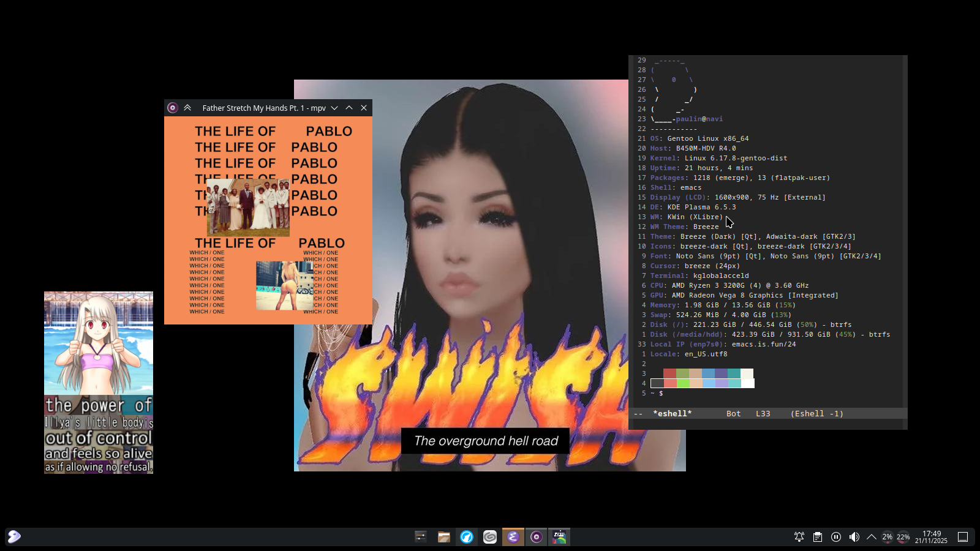Viewport: 980px width, 551px height.
Task: Click the paulin@navi username line
Action: (699, 119)
